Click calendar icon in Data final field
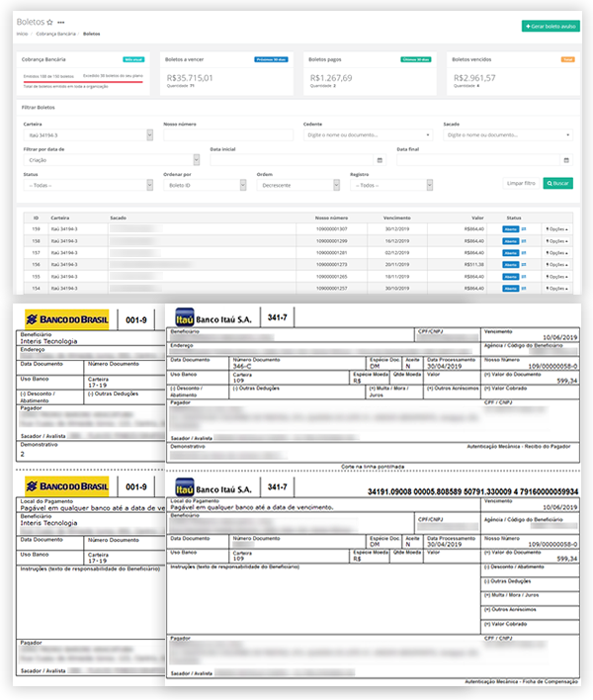The height and width of the screenshot is (700, 593). pos(566,159)
